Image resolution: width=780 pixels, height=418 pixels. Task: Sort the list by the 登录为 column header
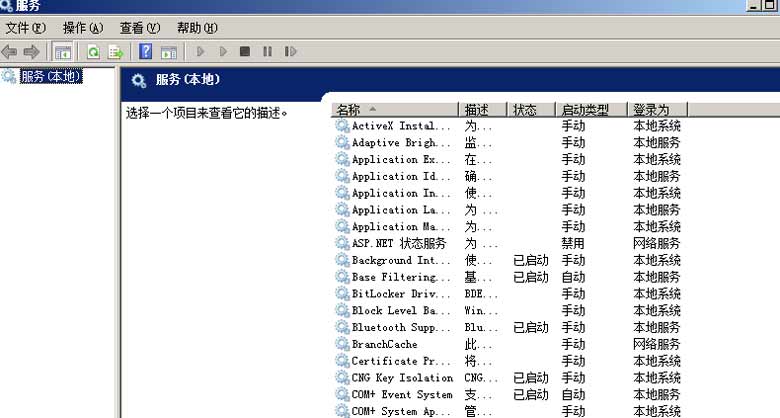658,109
